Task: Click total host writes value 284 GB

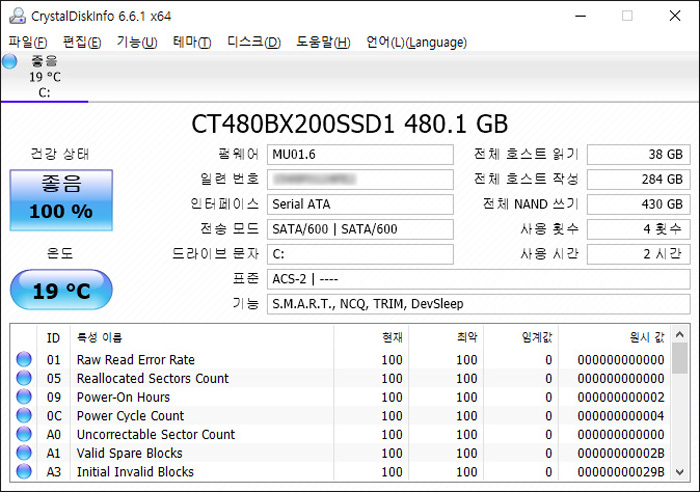Action: (638, 179)
